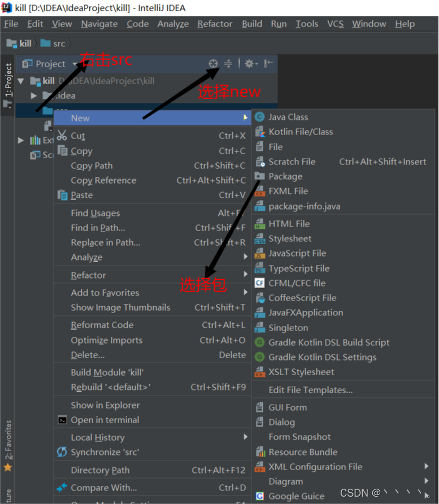
Task: Click the src breadcrumb in navigation bar
Action: tap(53, 44)
